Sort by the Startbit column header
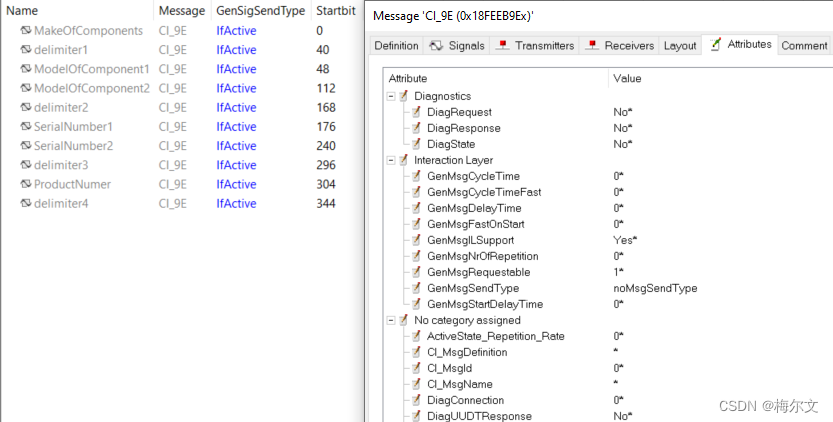The width and height of the screenshot is (833, 422). (335, 11)
